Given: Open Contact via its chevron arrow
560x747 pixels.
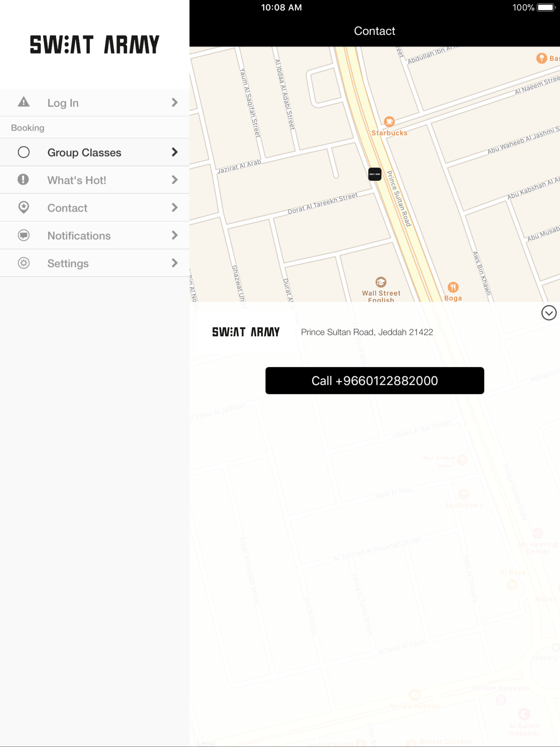Looking at the screenshot, I should click(174, 208).
